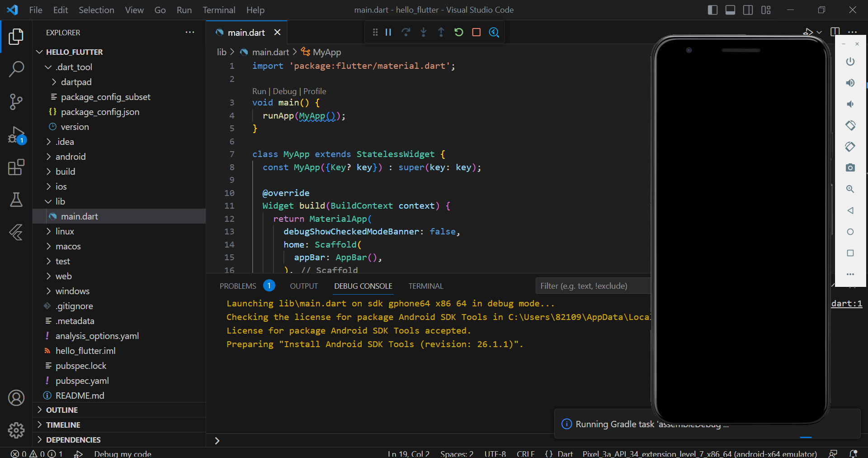
Task: Switch to the TERMINAL panel tab
Action: pos(426,286)
